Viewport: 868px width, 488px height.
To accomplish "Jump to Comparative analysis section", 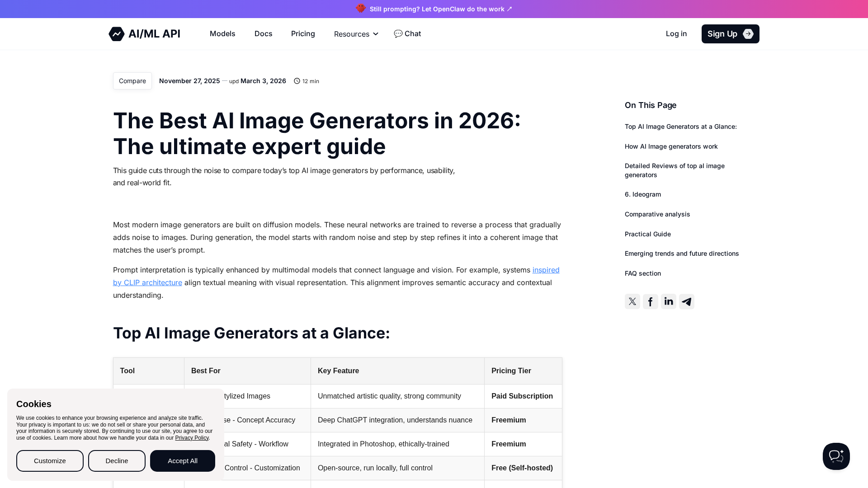I will [x=657, y=214].
